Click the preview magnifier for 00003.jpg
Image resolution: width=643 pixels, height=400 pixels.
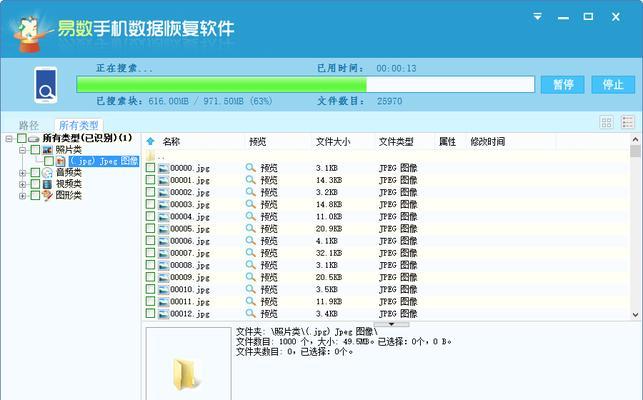(251, 204)
